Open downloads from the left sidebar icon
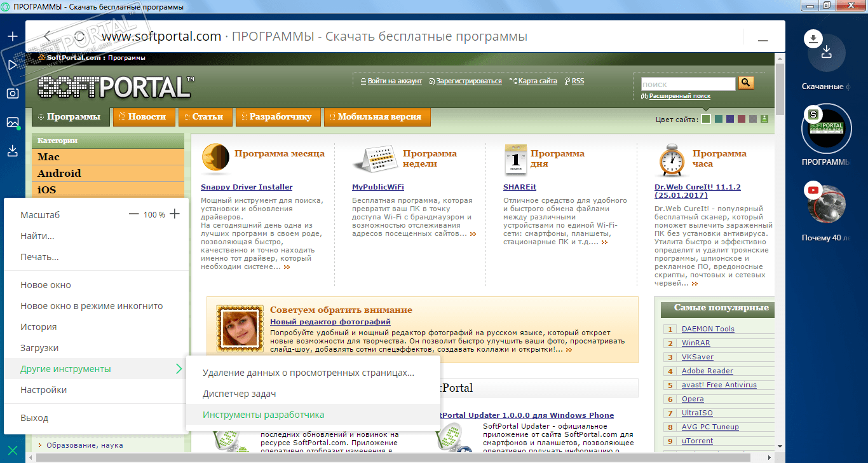The width and height of the screenshot is (868, 463). tap(13, 151)
